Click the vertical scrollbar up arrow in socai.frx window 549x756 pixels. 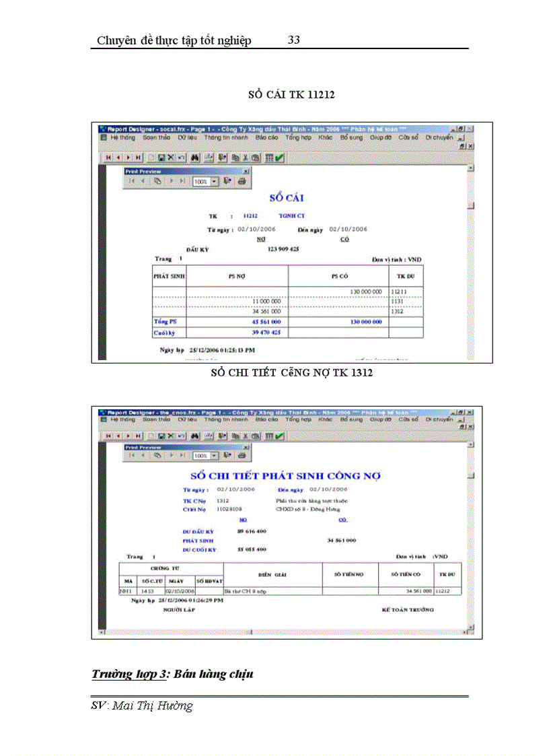470,168
